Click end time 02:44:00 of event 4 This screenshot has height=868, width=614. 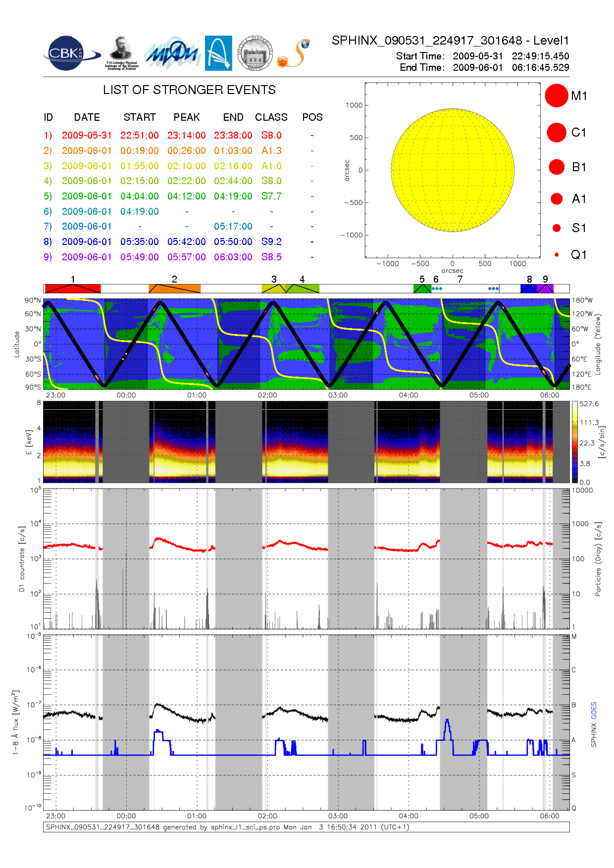[233, 181]
